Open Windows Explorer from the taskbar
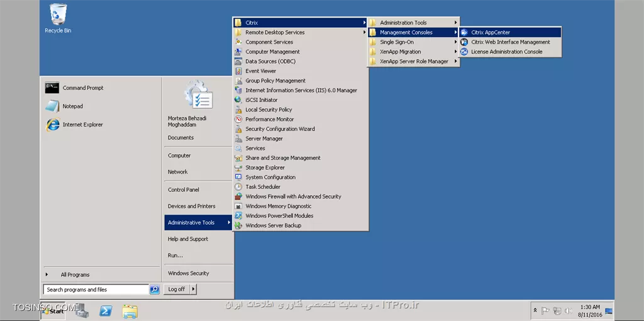 point(130,311)
